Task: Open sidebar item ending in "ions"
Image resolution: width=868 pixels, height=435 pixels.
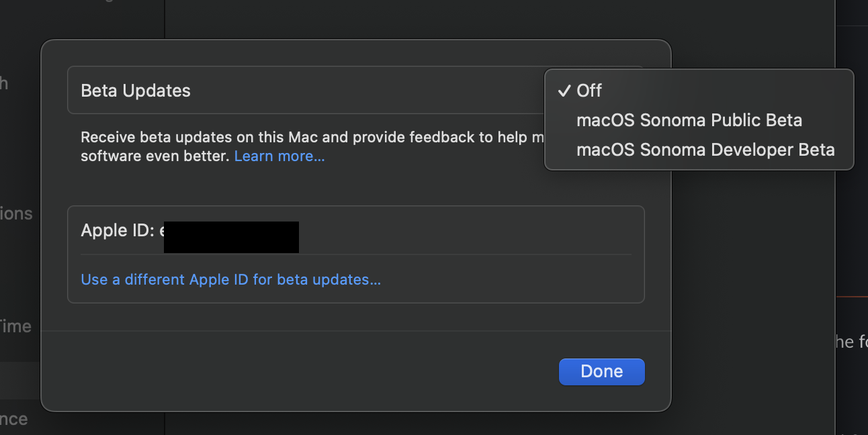Action: (x=16, y=213)
